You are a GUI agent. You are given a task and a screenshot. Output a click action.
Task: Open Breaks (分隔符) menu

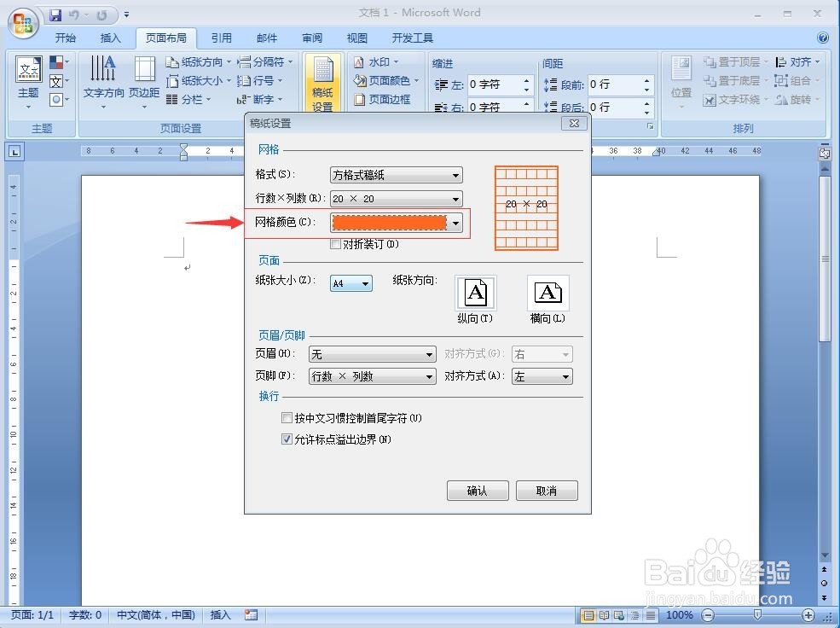(265, 62)
